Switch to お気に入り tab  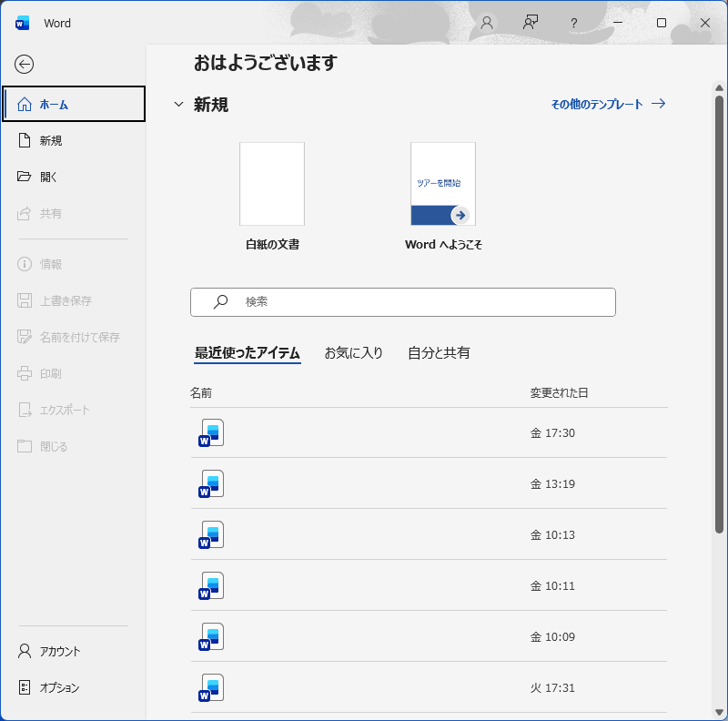[353, 353]
